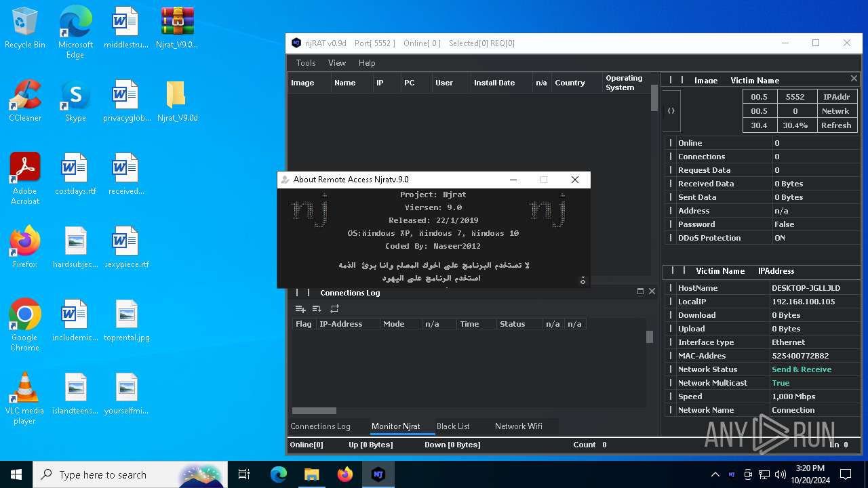Sort by the User column header
The width and height of the screenshot is (868, 488).
(x=451, y=83)
